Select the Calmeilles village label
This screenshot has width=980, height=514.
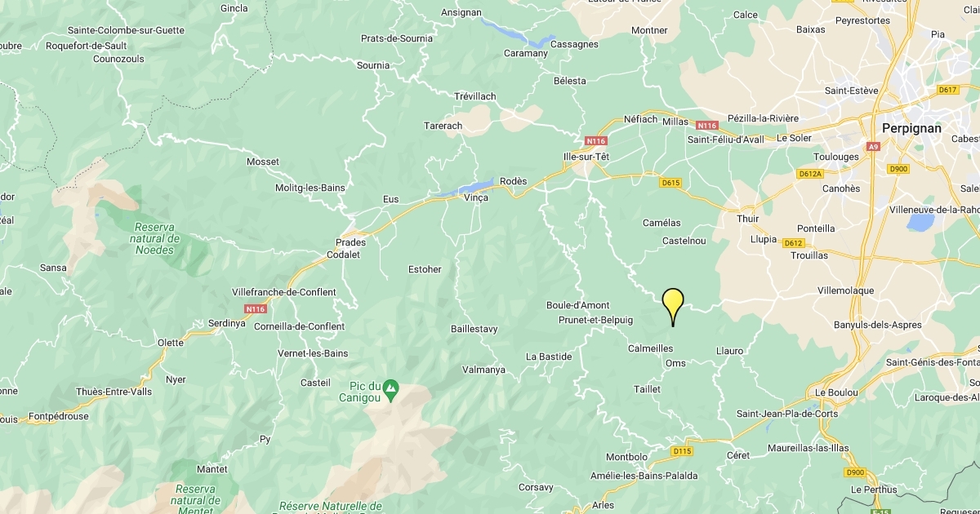point(650,348)
